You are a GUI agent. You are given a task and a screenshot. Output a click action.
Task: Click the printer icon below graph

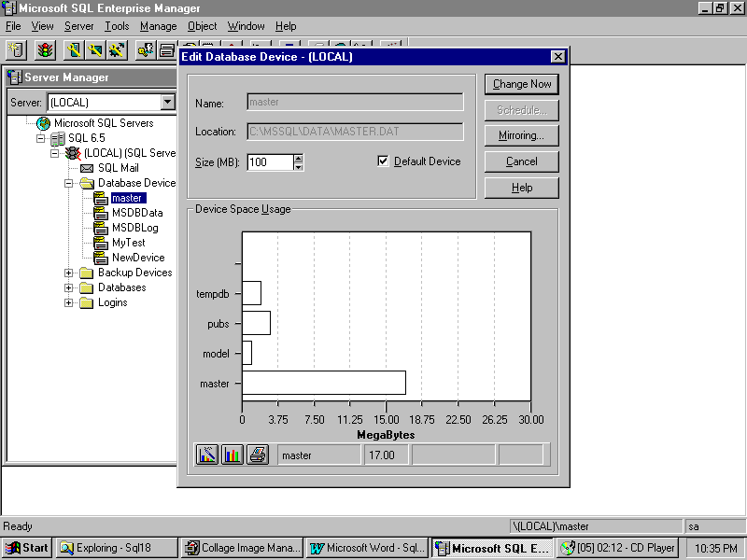(258, 455)
